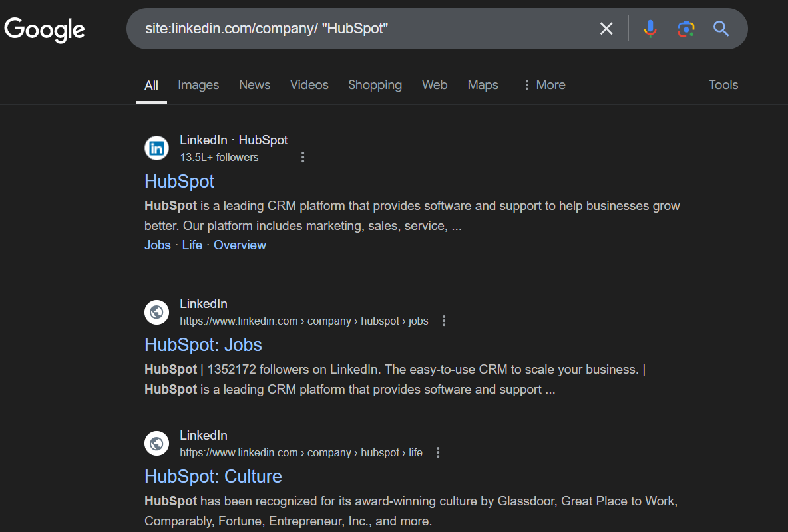Viewport: 788px width, 532px height.
Task: Click snippet text '1352172 followers on LinkedIn'
Action: coord(292,370)
